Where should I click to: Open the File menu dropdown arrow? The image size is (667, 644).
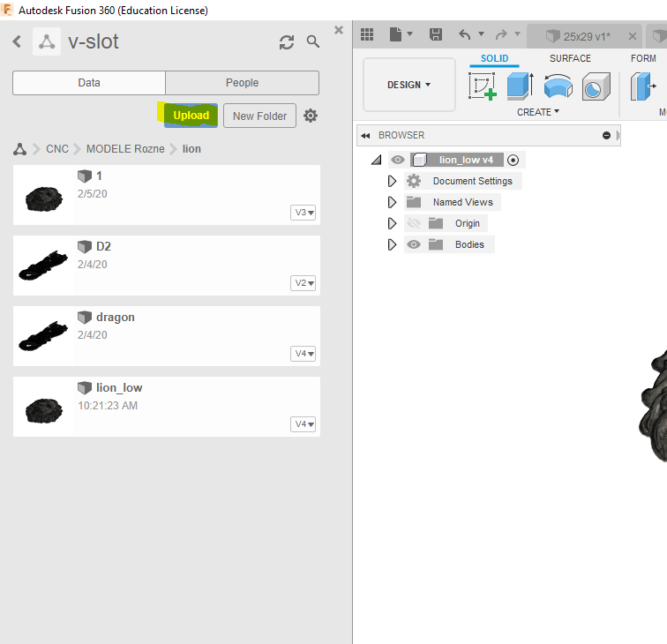coord(409,34)
